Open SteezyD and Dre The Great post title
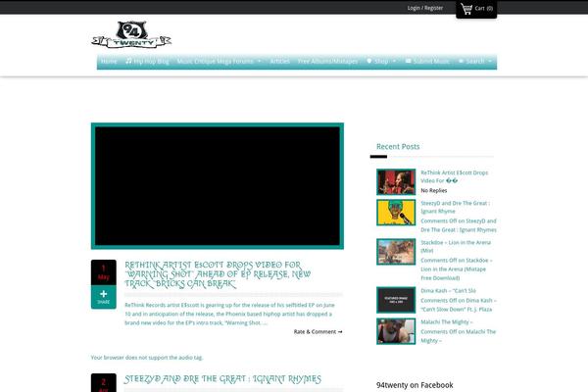The image size is (588, 392). click(x=222, y=379)
